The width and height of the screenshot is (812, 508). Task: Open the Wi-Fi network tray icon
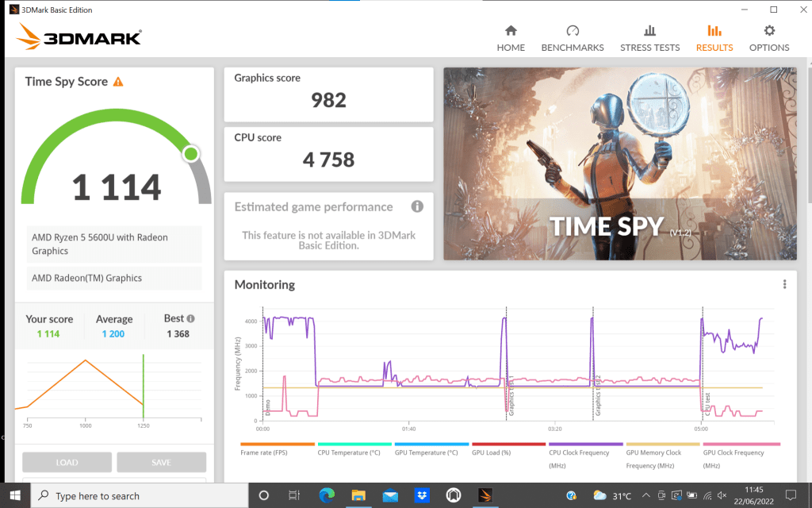[707, 495]
